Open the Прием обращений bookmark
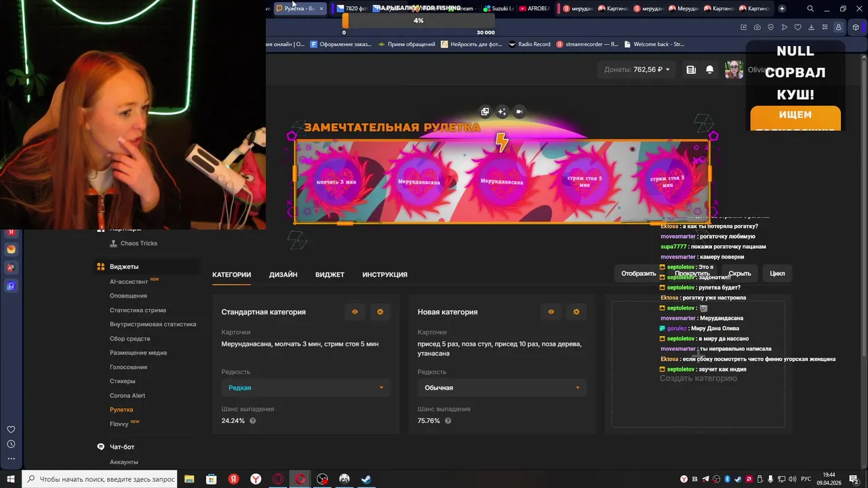The height and width of the screenshot is (488, 868). (x=406, y=44)
